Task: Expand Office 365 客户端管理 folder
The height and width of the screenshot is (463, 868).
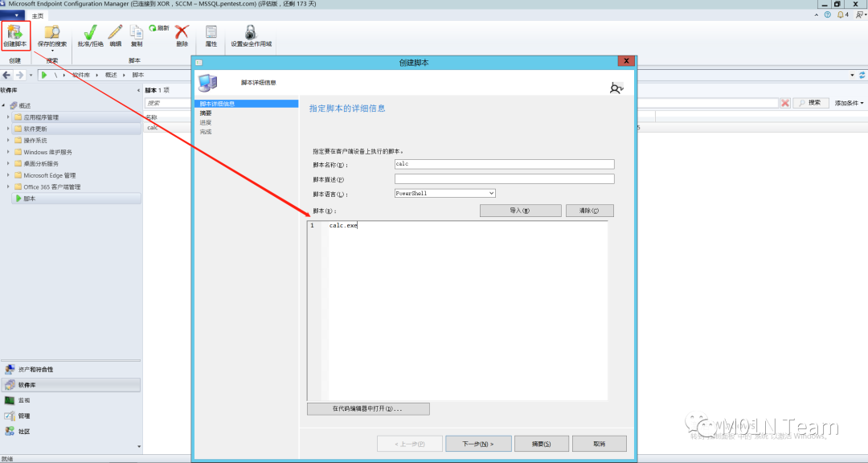Action: click(8, 186)
